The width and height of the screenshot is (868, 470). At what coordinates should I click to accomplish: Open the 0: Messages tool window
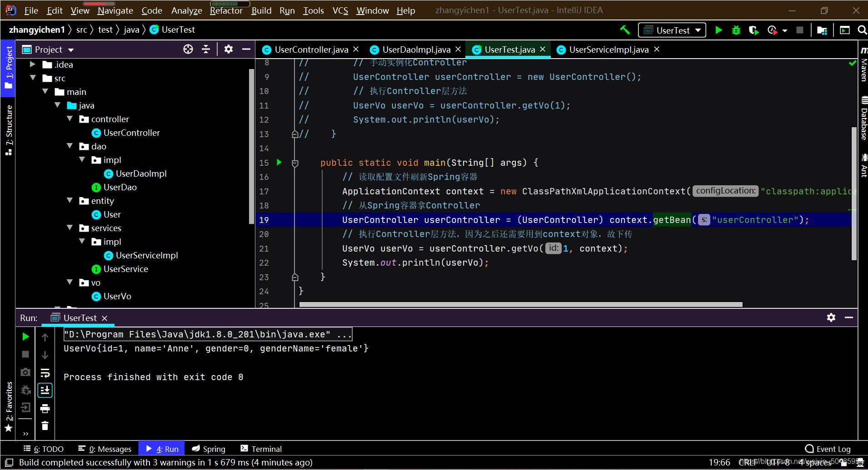105,449
